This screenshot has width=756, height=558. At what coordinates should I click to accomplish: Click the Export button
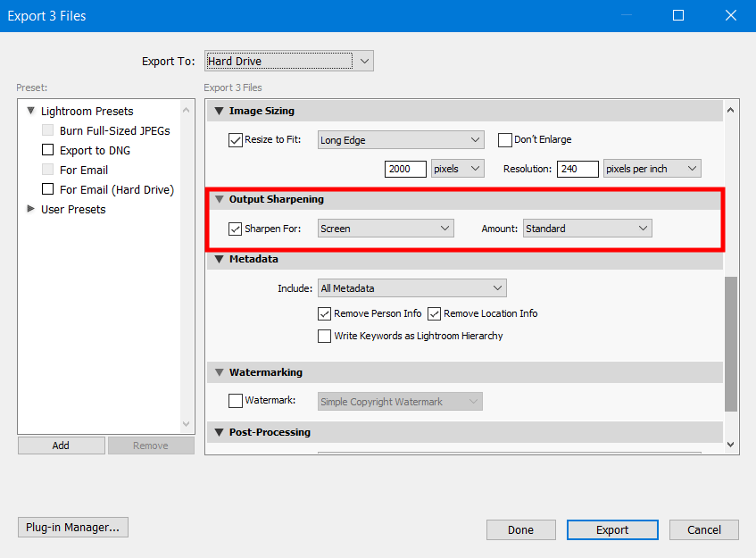pos(612,530)
